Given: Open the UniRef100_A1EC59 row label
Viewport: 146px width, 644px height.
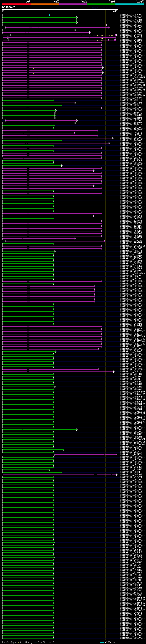Looking at the screenshot, I should tap(131, 326).
